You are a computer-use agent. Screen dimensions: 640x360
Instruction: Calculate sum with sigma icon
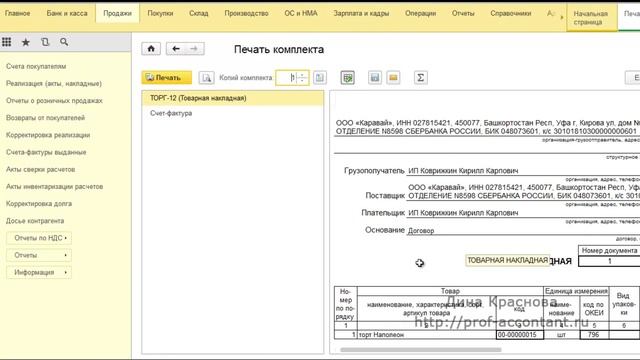pyautogui.click(x=420, y=78)
